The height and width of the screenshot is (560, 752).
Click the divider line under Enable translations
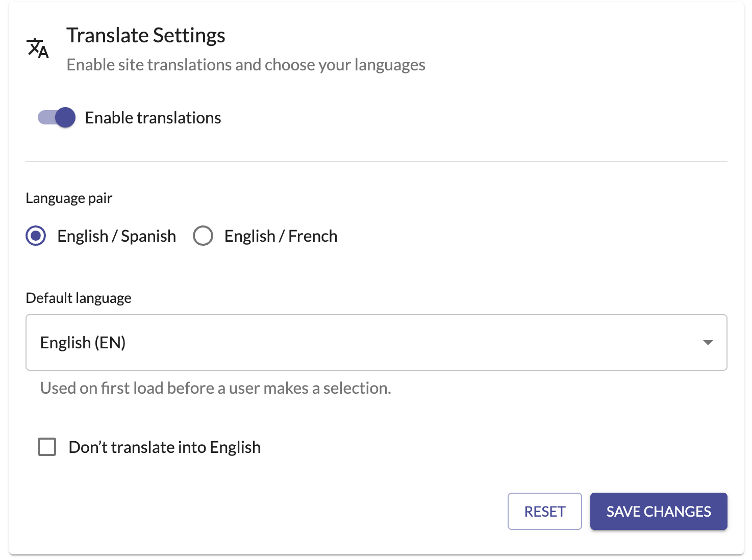point(376,162)
